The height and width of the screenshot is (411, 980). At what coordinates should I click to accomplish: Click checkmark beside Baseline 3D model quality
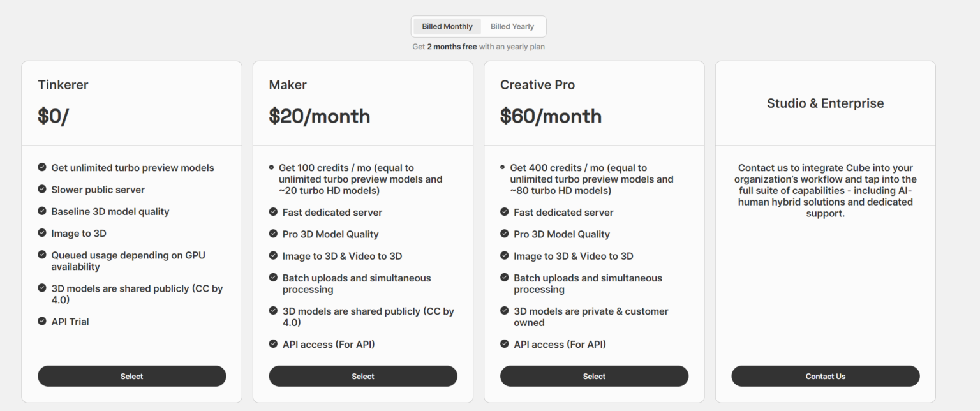tap(42, 211)
